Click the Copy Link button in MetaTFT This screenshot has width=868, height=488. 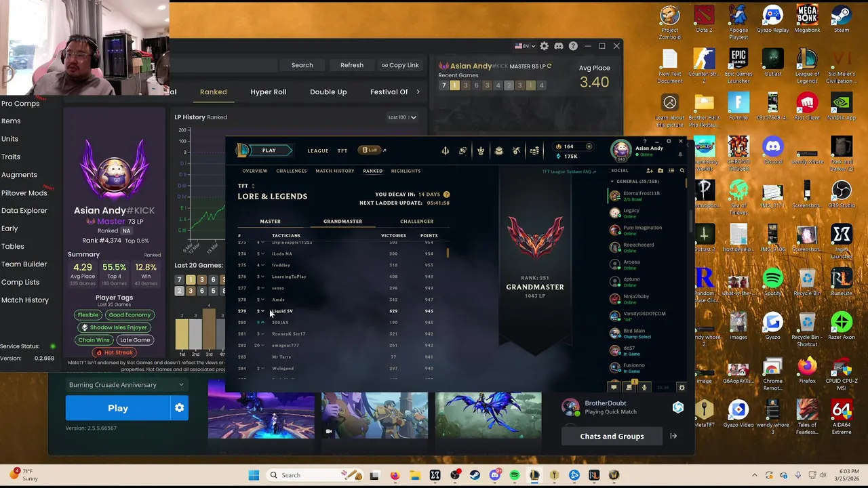pyautogui.click(x=400, y=65)
